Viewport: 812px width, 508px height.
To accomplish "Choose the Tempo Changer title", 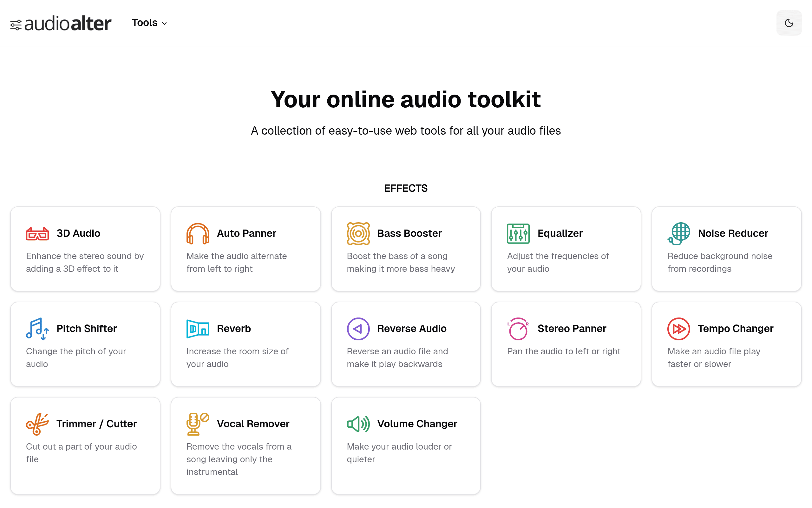I will pyautogui.click(x=736, y=329).
